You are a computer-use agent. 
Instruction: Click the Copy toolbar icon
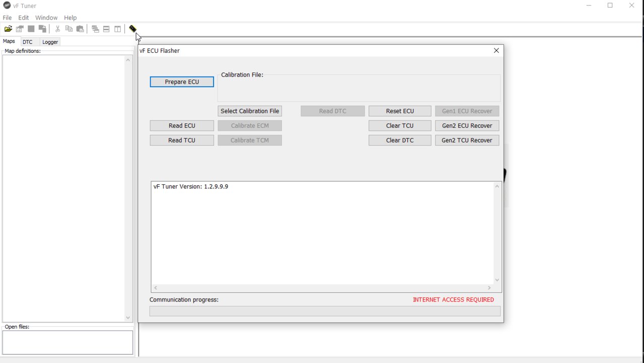tap(69, 29)
